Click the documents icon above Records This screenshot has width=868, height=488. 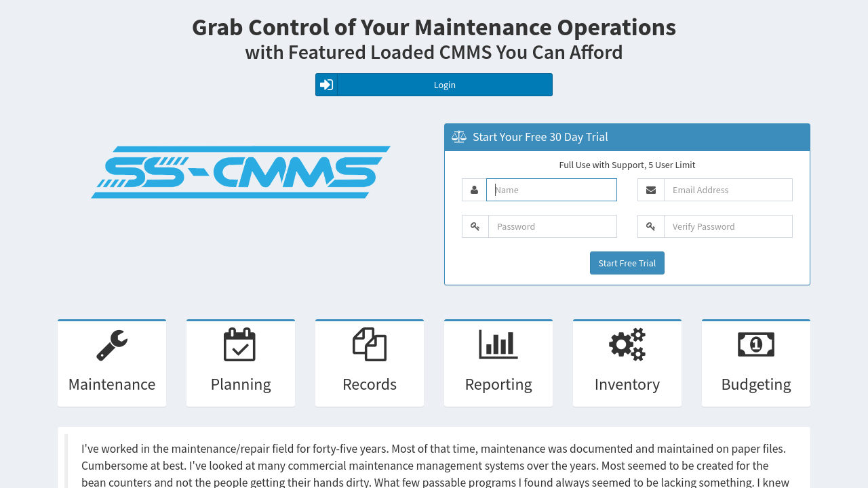(x=370, y=344)
